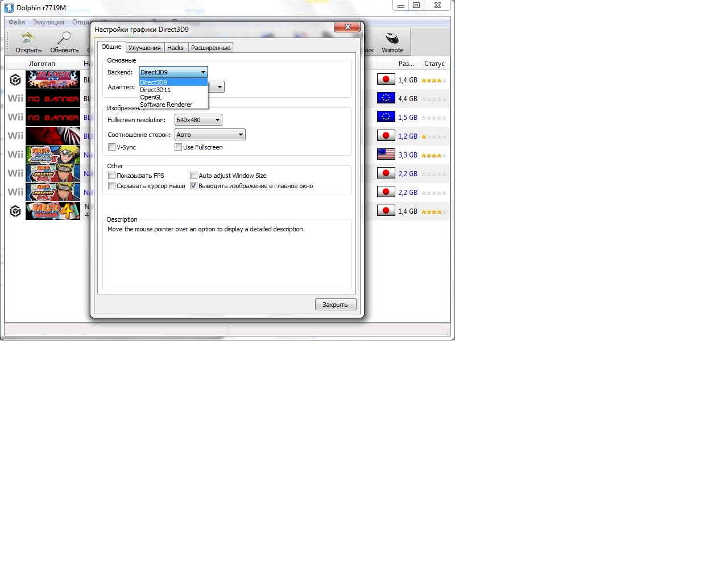Click GameCube icon next to Naruto 4

click(x=15, y=211)
